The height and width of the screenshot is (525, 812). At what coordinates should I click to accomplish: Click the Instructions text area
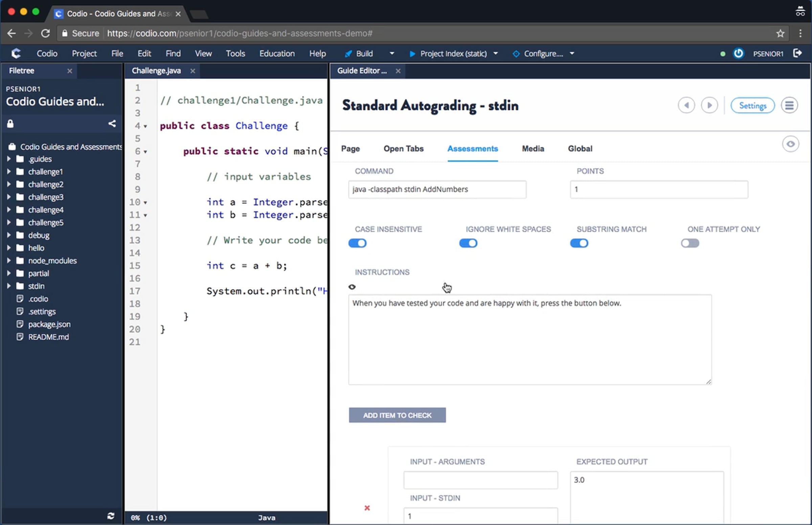click(x=529, y=340)
